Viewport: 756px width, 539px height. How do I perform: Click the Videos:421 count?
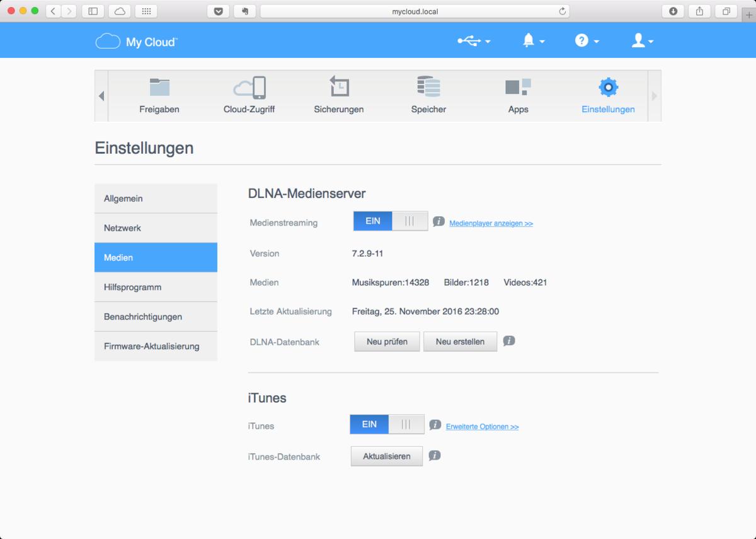click(x=525, y=282)
